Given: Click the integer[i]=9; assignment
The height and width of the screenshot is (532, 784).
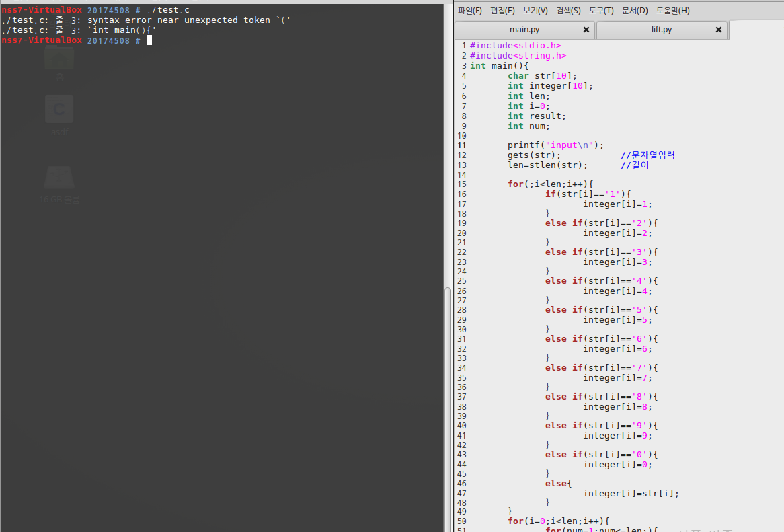Looking at the screenshot, I should [x=617, y=436].
